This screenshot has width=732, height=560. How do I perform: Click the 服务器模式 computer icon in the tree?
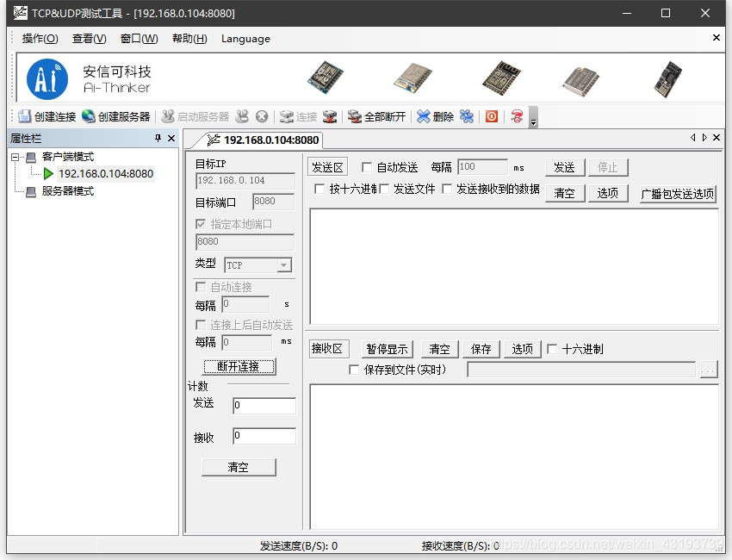pyautogui.click(x=31, y=192)
